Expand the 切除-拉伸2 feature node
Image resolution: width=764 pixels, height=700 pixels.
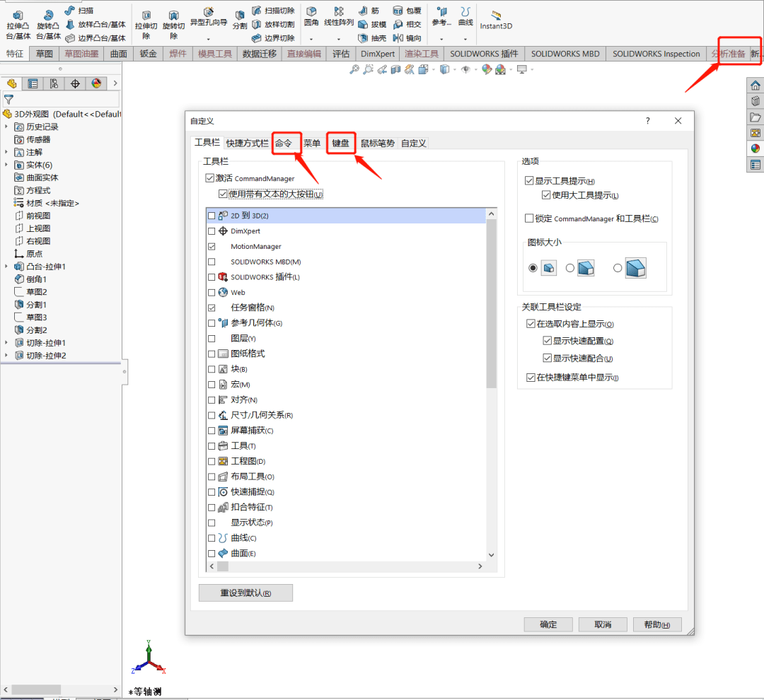(x=6, y=355)
